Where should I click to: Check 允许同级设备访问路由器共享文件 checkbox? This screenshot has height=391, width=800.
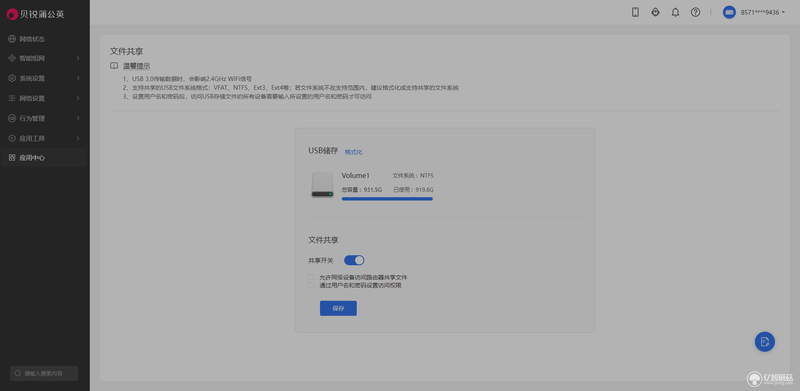(x=311, y=277)
